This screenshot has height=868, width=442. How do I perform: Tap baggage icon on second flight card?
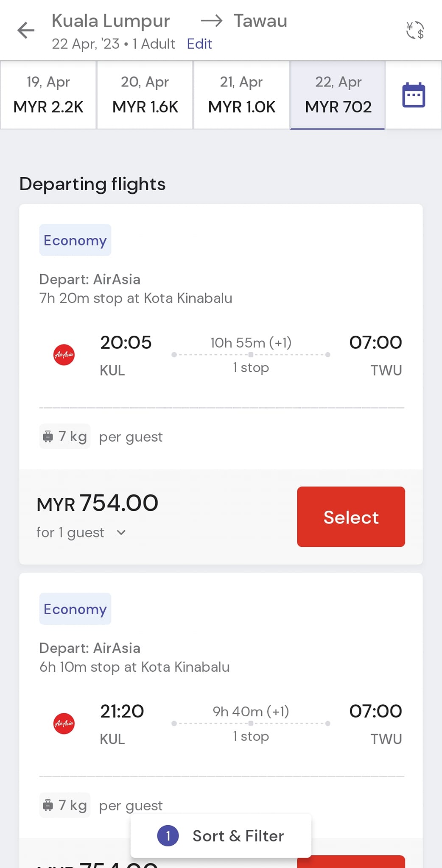click(48, 805)
